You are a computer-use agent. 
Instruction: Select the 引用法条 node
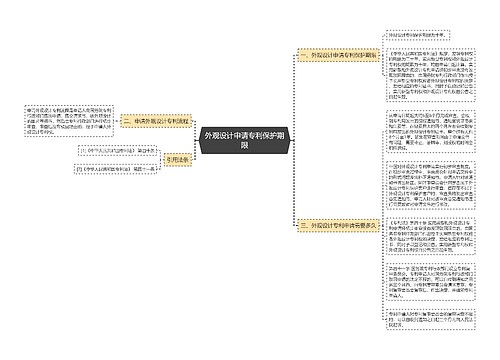click(x=178, y=160)
